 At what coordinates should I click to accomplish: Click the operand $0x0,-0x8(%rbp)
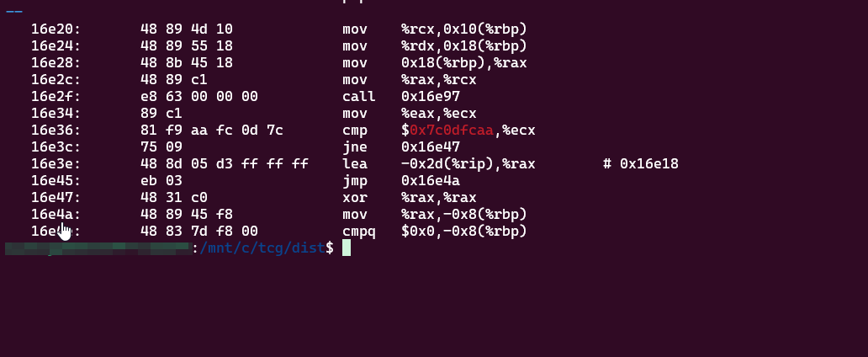click(x=463, y=232)
